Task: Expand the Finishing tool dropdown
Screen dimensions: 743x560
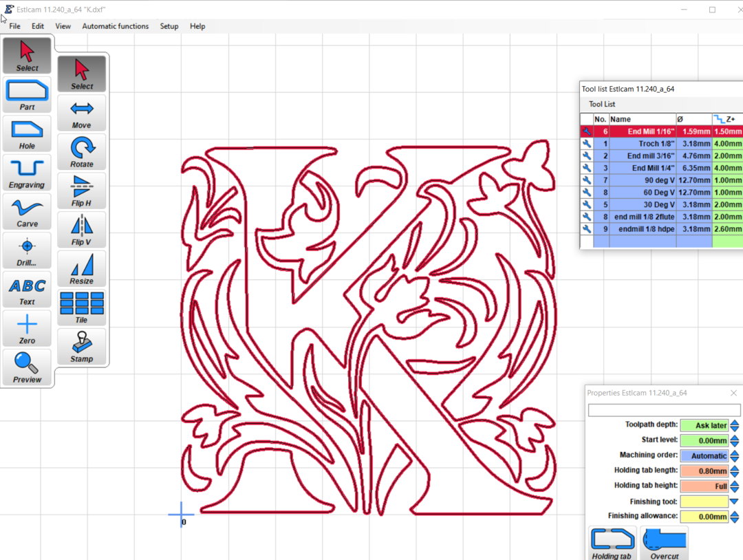Action: click(735, 502)
